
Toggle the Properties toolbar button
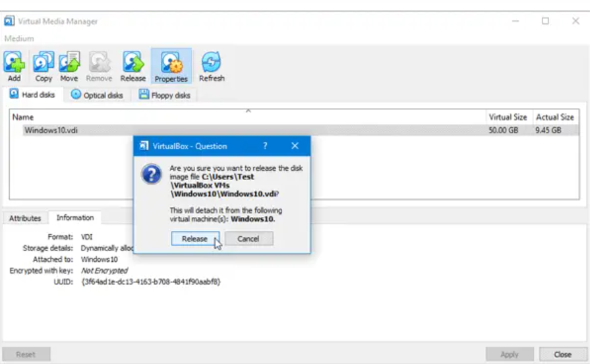pyautogui.click(x=171, y=66)
